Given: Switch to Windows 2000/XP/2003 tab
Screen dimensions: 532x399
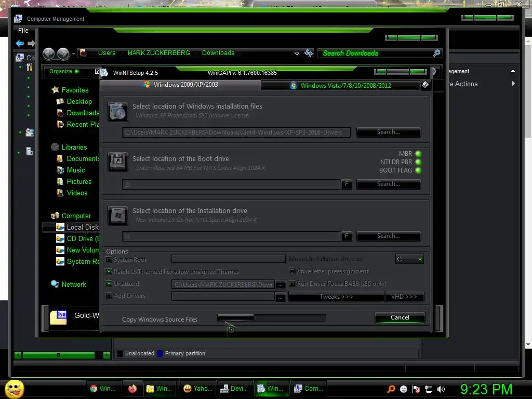Looking at the screenshot, I should pyautogui.click(x=181, y=85).
